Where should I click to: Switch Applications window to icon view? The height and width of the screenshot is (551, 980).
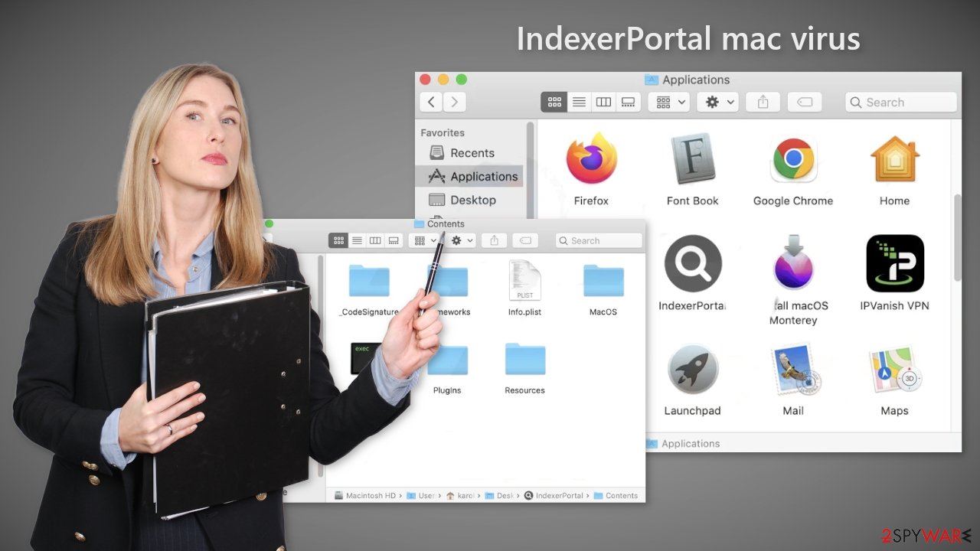[x=554, y=102]
